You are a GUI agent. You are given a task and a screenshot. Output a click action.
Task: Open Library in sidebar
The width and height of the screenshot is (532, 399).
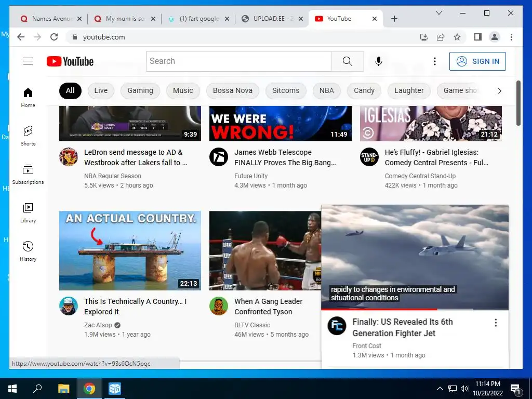click(x=28, y=212)
